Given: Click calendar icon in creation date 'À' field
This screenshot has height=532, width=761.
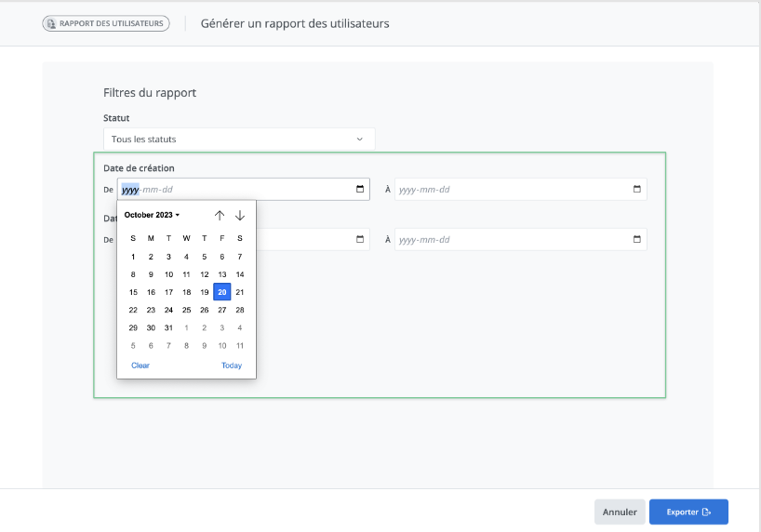Looking at the screenshot, I should tap(637, 190).
